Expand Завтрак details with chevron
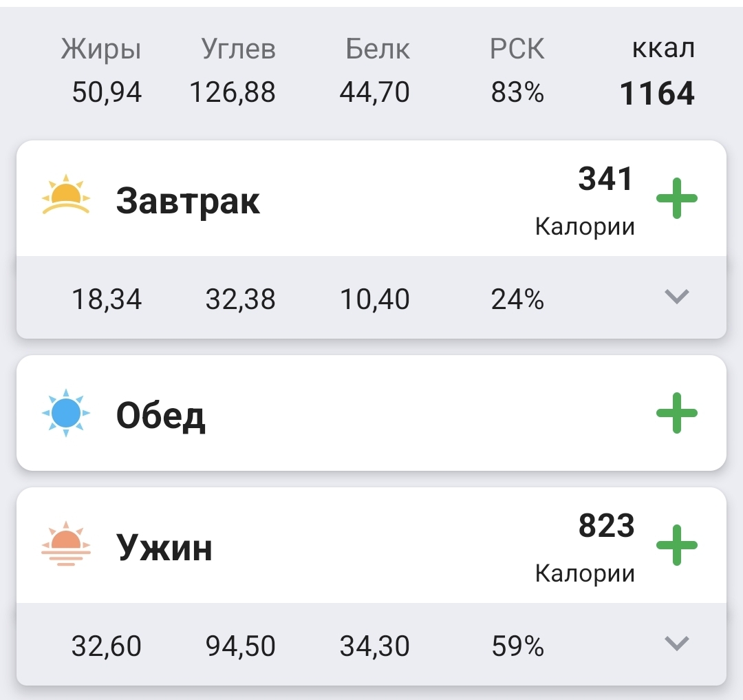This screenshot has width=743, height=700. (677, 297)
